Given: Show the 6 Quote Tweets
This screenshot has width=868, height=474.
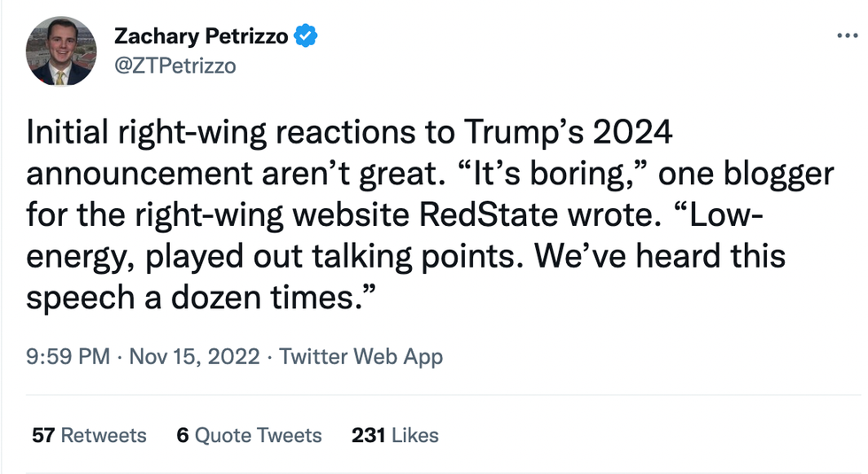Looking at the screenshot, I should point(249,435).
